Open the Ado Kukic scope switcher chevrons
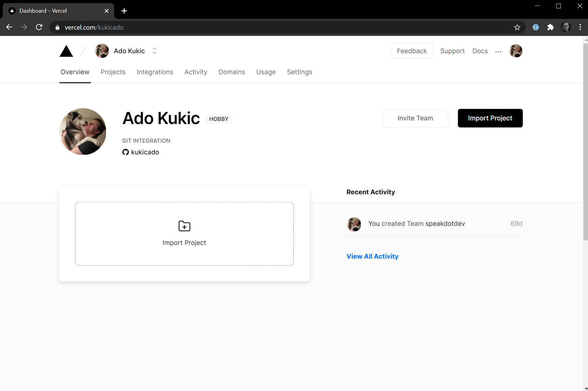This screenshot has height=391, width=588. click(x=154, y=51)
